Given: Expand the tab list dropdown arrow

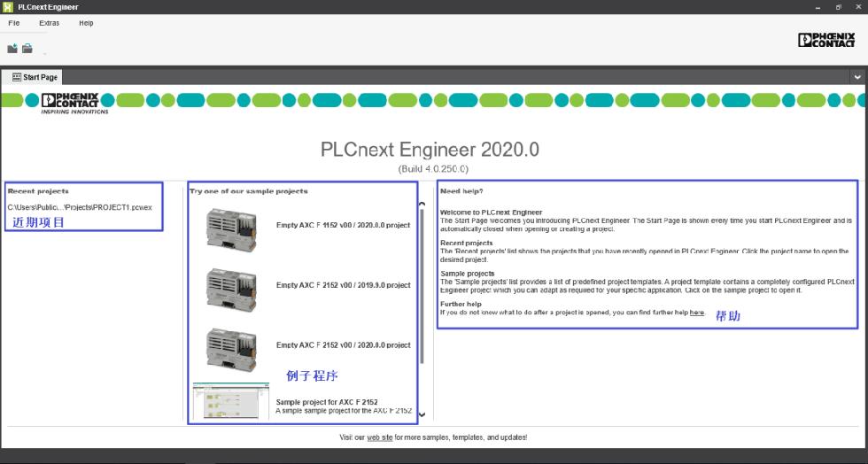Looking at the screenshot, I should pyautogui.click(x=857, y=78).
